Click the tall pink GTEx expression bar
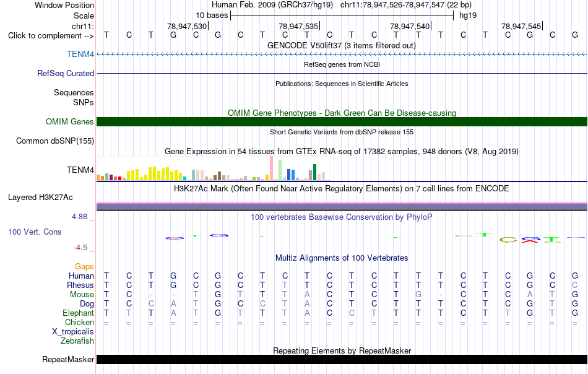 click(x=272, y=168)
